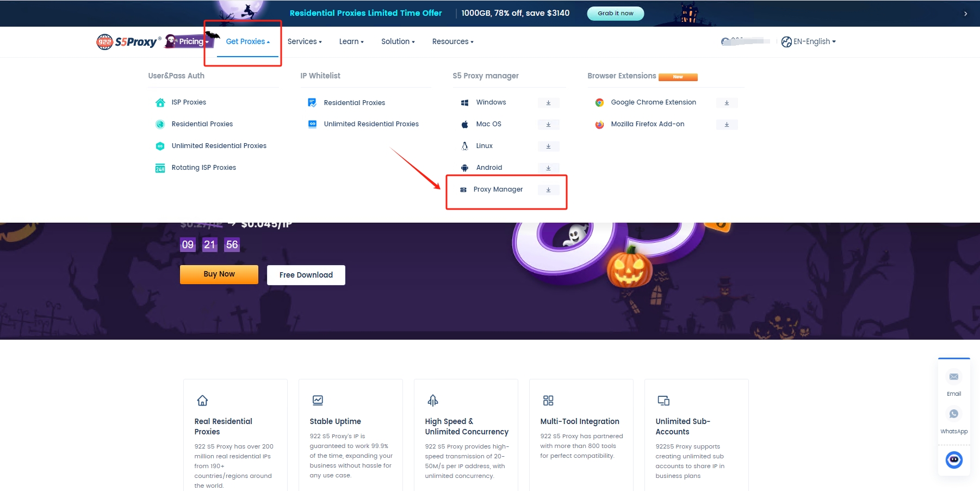Open the EN-English language selector

coord(809,41)
